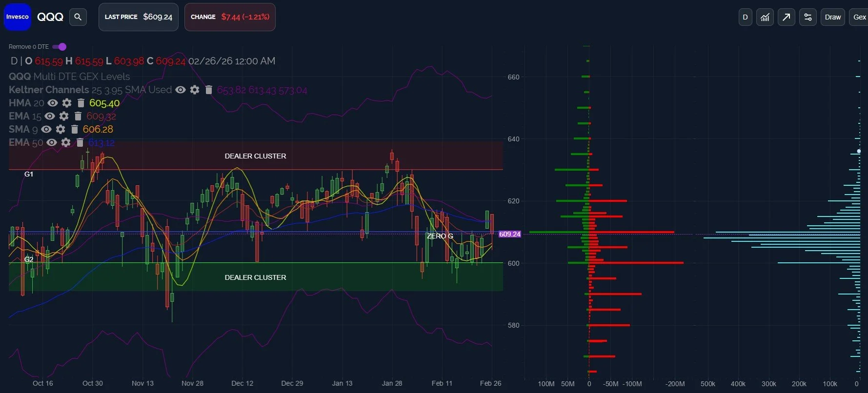The image size is (868, 393).
Task: Click the -200M gamma axis label
Action: pos(675,384)
